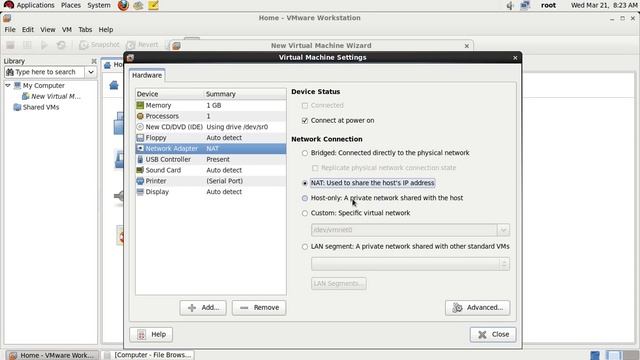Screen dimensions: 640x360
Task: Close the New Virtual Machine Wizard window
Action: (x=467, y=46)
